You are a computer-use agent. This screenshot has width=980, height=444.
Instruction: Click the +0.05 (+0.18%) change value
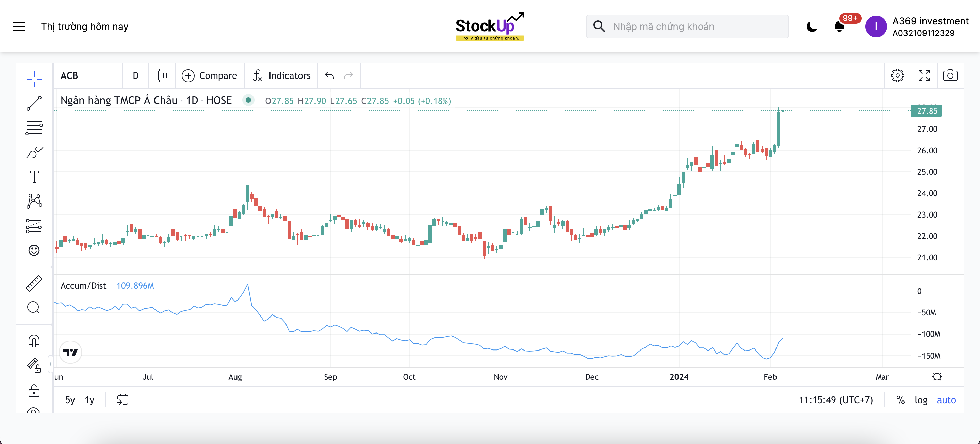[422, 101]
